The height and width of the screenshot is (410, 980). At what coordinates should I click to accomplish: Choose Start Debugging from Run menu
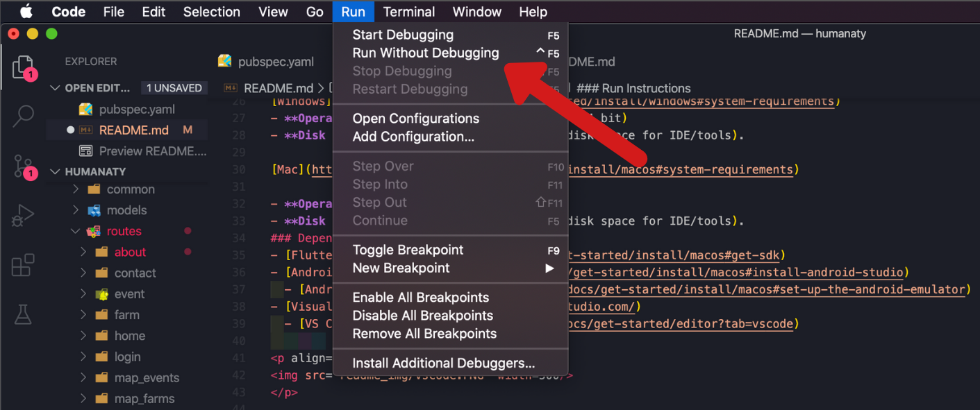tap(450, 35)
